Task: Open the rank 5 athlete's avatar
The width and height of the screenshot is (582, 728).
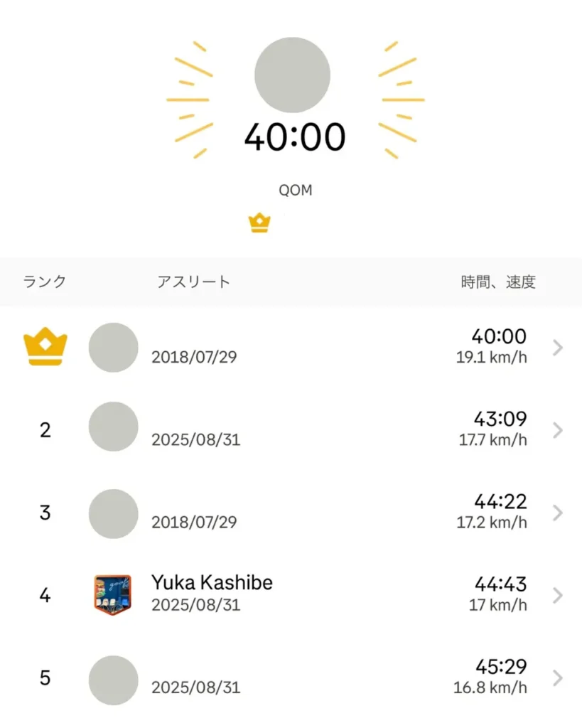Action: pyautogui.click(x=113, y=679)
